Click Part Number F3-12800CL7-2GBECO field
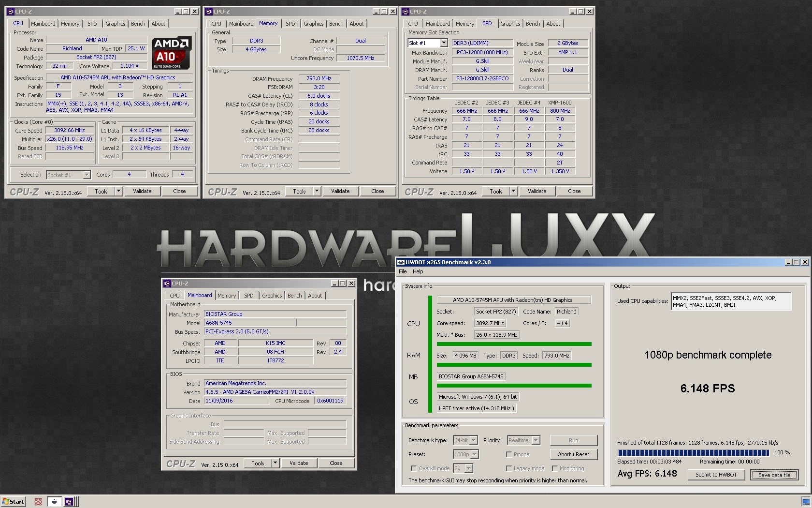 (482, 78)
